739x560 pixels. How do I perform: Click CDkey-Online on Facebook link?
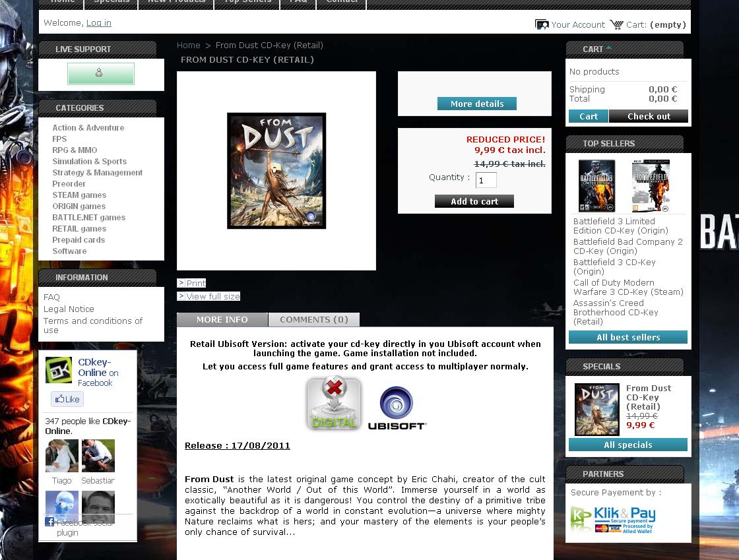point(98,372)
